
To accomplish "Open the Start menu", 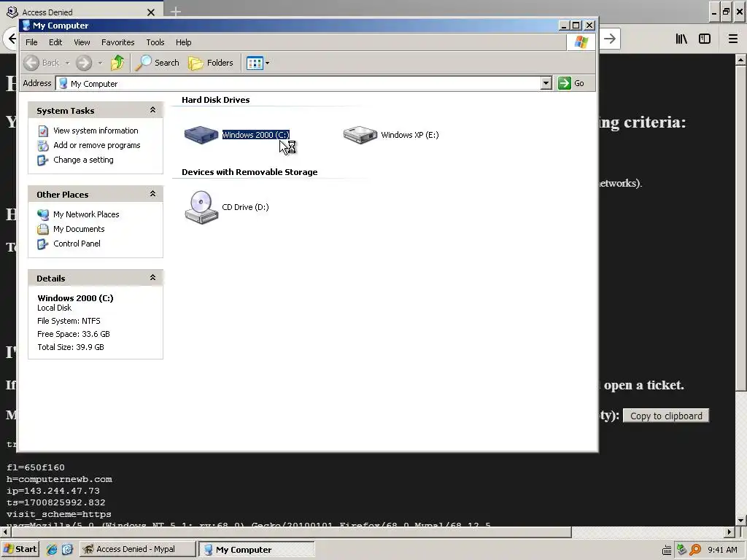I will pyautogui.click(x=20, y=549).
